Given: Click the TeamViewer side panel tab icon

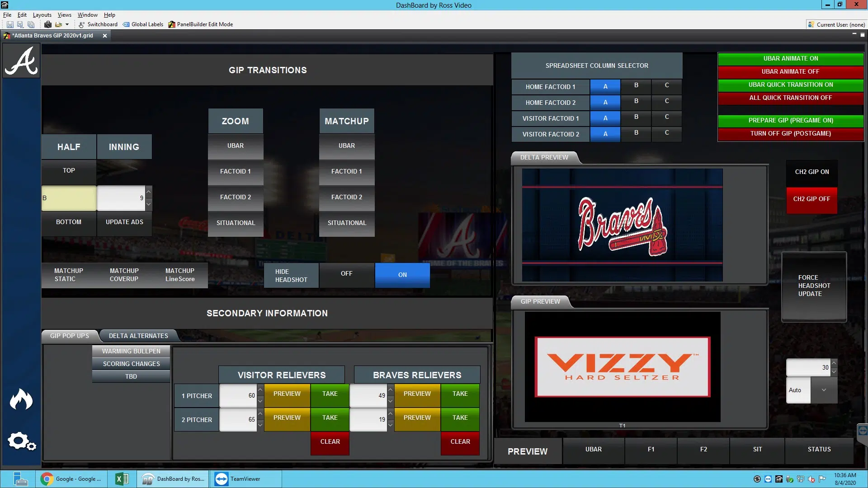Looking at the screenshot, I should pyautogui.click(x=863, y=431).
